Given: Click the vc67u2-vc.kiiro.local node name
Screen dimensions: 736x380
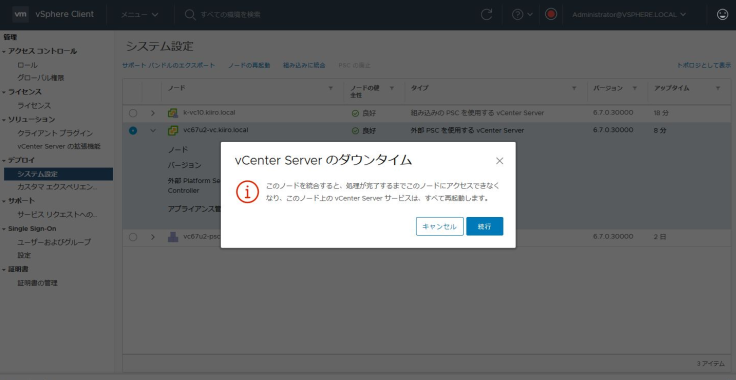Looking at the screenshot, I should click(x=215, y=130).
